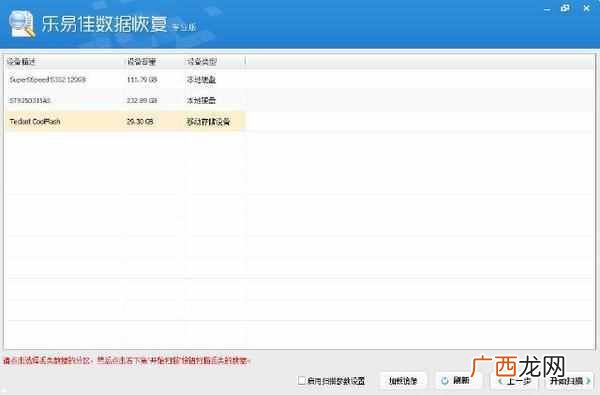Sort by the 设备类型 column header
Image resolution: width=600 pixels, height=395 pixels.
pos(214,62)
